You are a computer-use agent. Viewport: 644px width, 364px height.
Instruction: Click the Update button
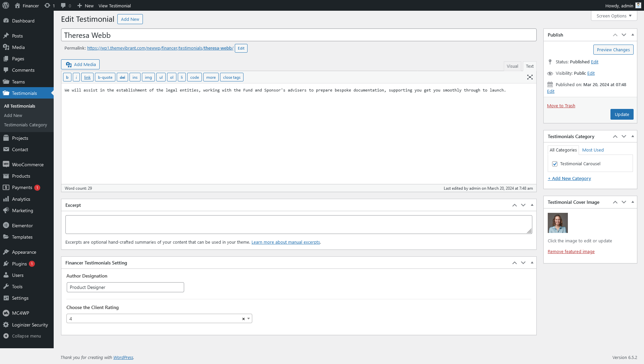(622, 114)
